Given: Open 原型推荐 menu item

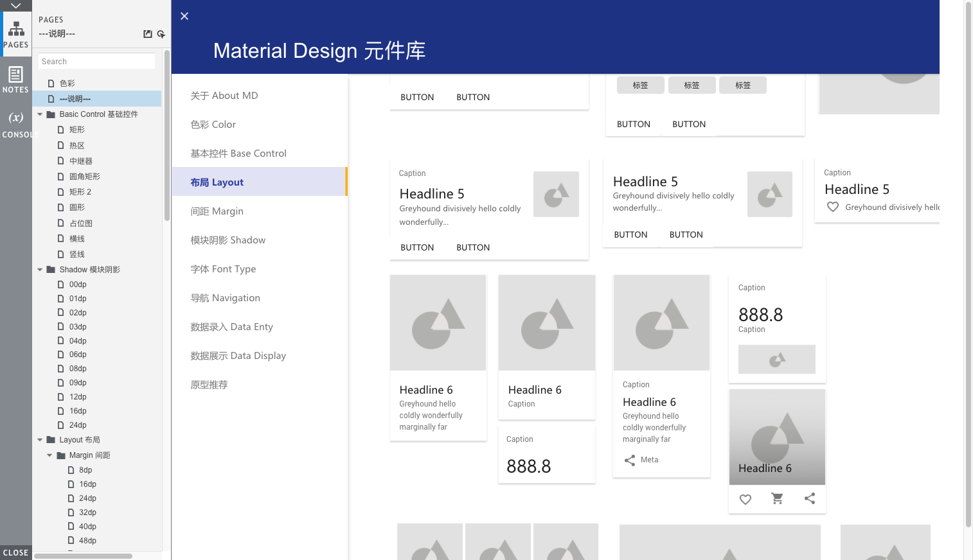Looking at the screenshot, I should pyautogui.click(x=260, y=385).
